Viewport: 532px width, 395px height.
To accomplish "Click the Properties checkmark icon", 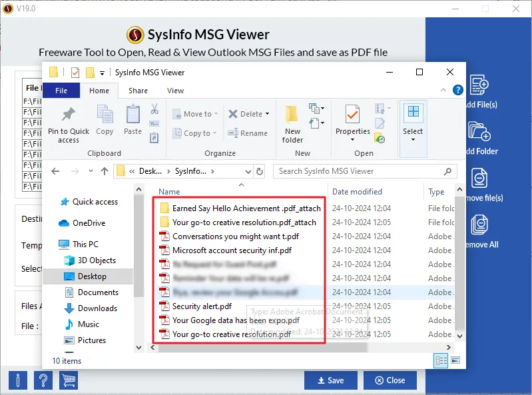I will pyautogui.click(x=352, y=114).
